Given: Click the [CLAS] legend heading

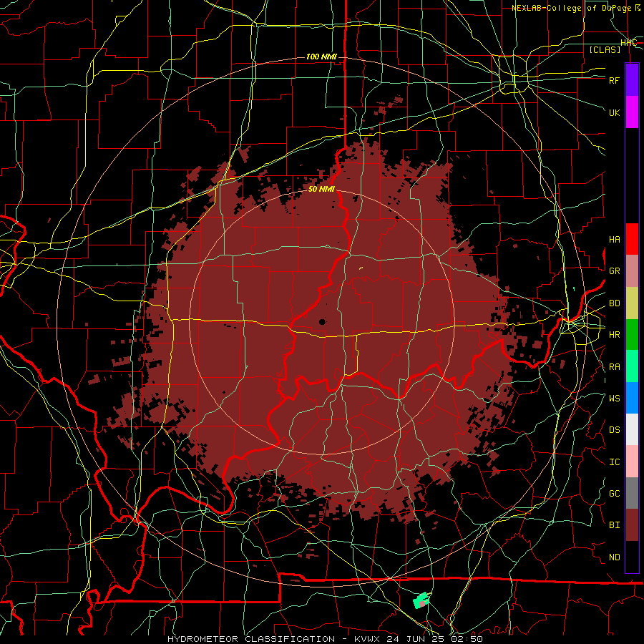Looking at the screenshot, I should (x=605, y=49).
